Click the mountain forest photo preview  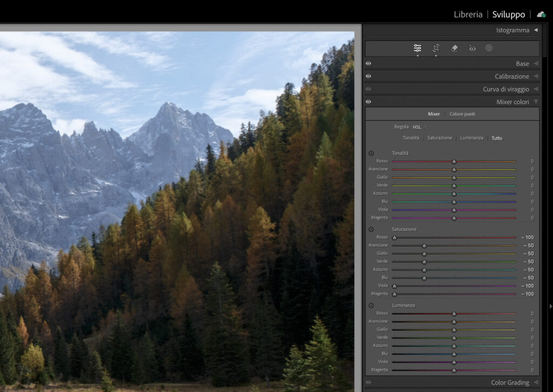(177, 212)
